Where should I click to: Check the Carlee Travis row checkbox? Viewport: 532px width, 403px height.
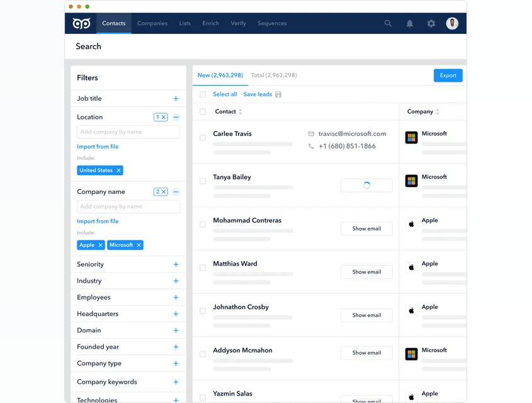203,138
